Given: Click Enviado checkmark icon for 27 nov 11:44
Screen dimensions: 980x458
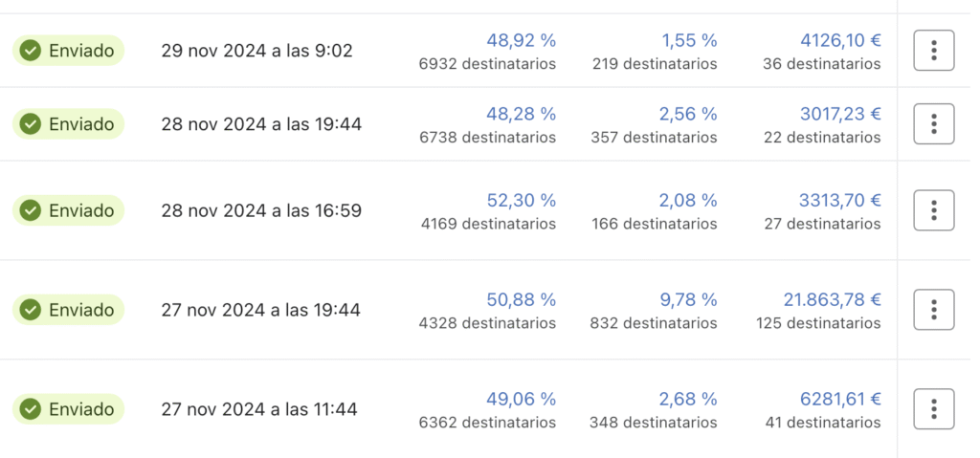Looking at the screenshot, I should pos(31,409).
